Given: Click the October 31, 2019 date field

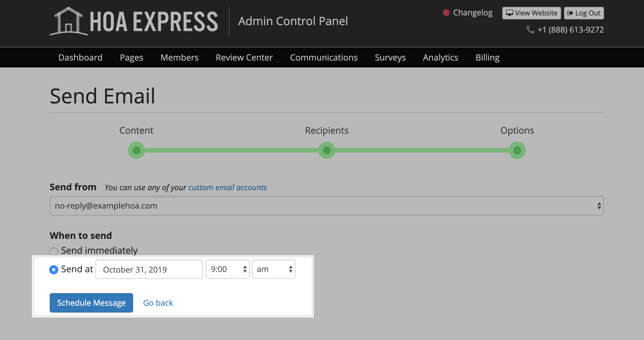Looking at the screenshot, I should click(x=149, y=269).
